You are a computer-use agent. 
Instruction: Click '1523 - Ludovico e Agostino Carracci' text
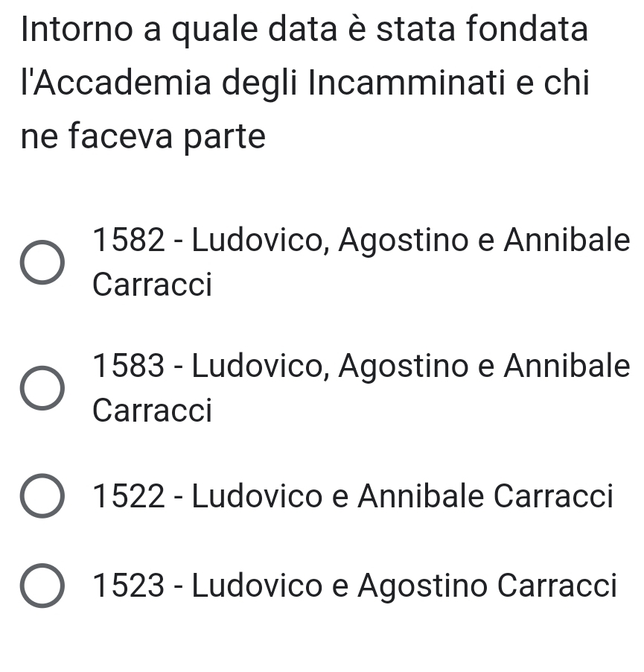click(x=355, y=586)
